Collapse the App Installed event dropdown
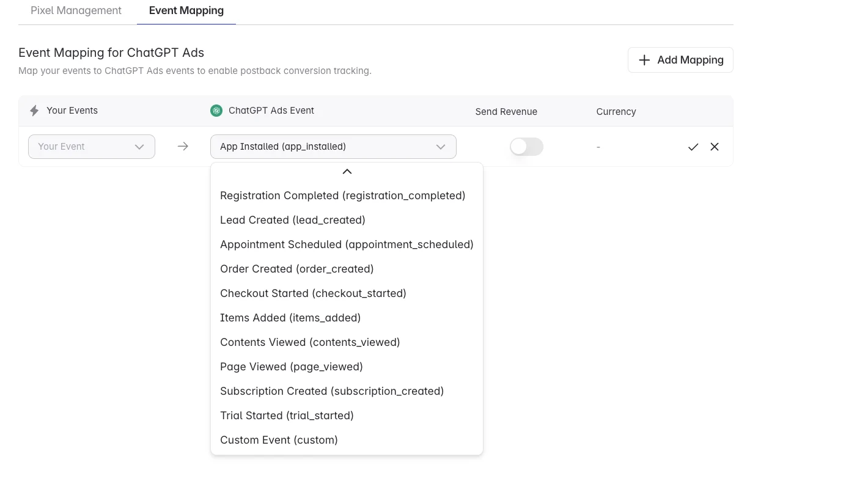The width and height of the screenshot is (868, 495). click(333, 147)
